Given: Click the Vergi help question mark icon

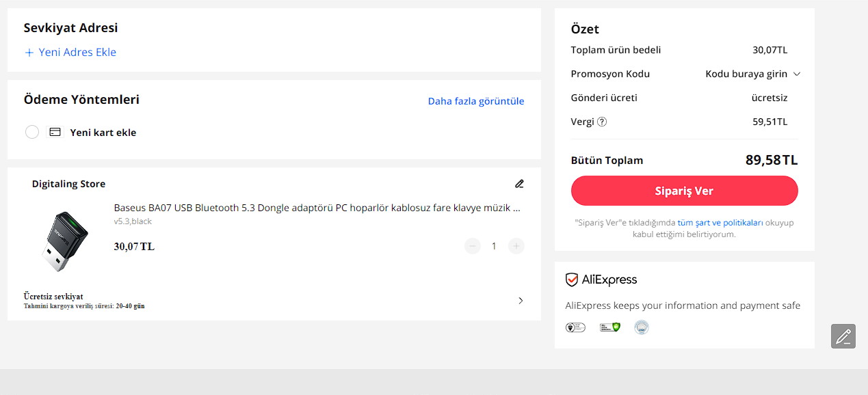Looking at the screenshot, I should point(602,122).
